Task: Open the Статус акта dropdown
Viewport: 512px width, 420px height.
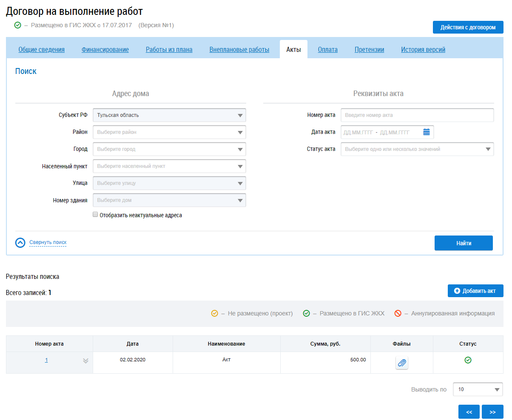Action: point(417,149)
